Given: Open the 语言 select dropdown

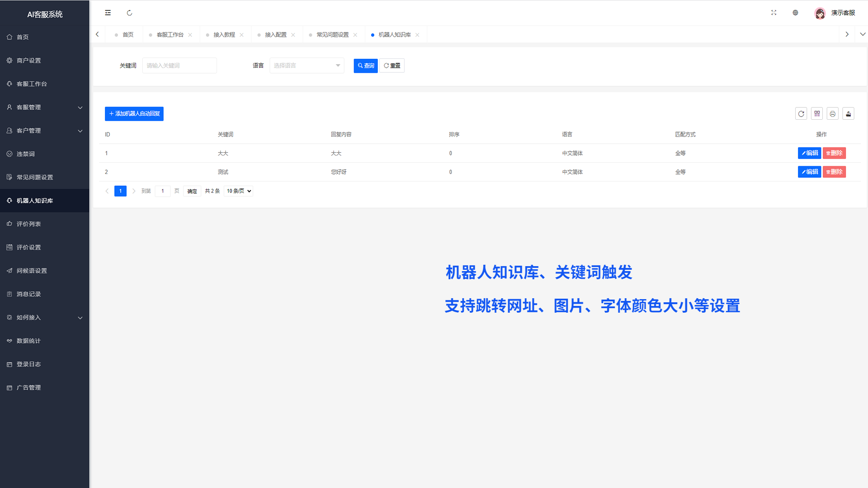Looking at the screenshot, I should click(307, 66).
